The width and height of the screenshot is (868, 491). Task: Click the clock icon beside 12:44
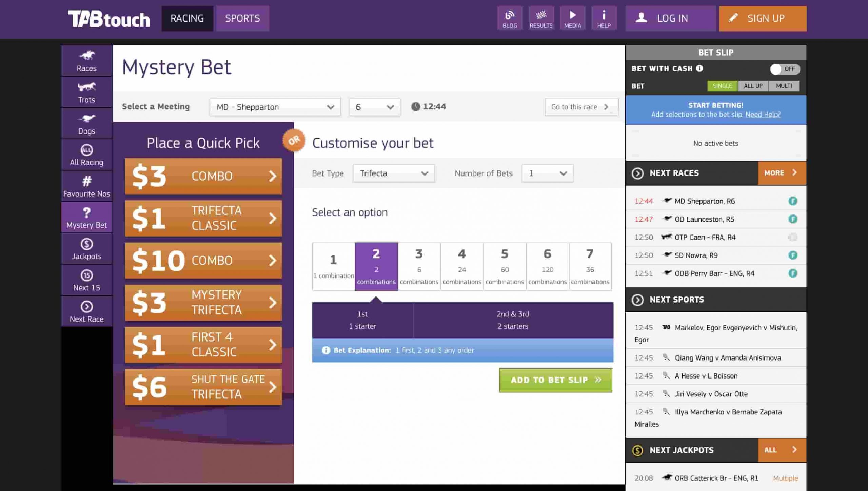pos(415,107)
